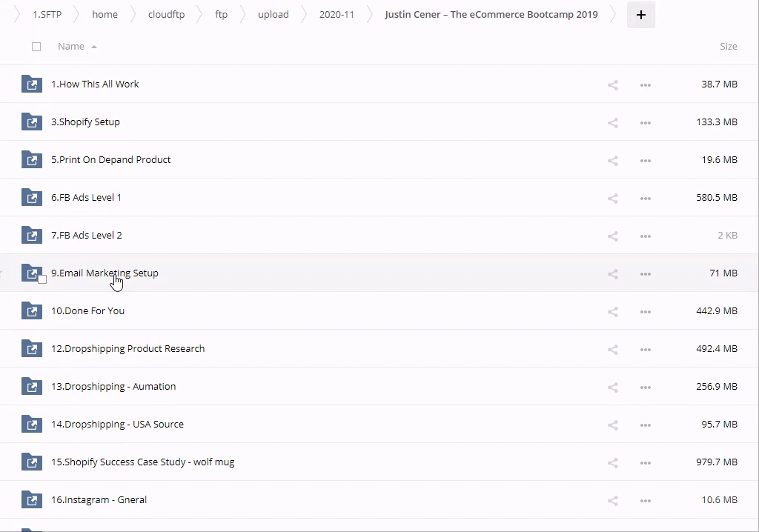Screen dimensions: 759x532
Task: Click the share icon for 16.Instagram - Gneral
Action: [612, 500]
